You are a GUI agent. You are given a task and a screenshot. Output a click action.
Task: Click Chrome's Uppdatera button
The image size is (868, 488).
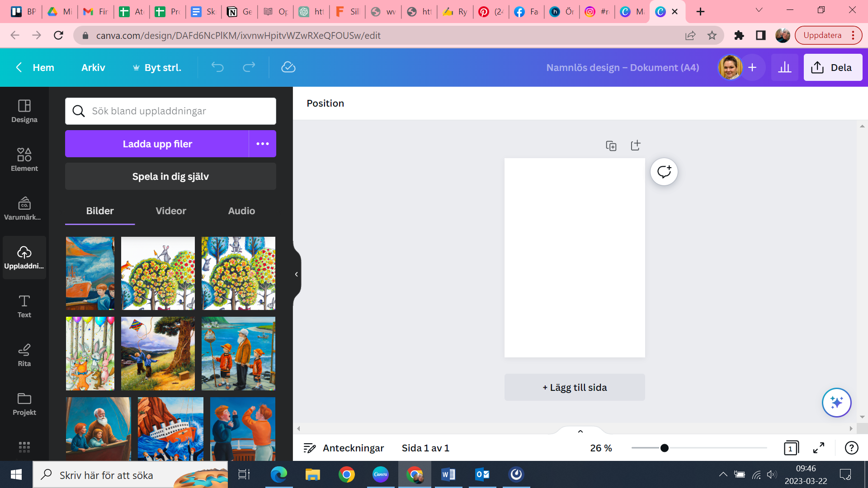(x=822, y=35)
